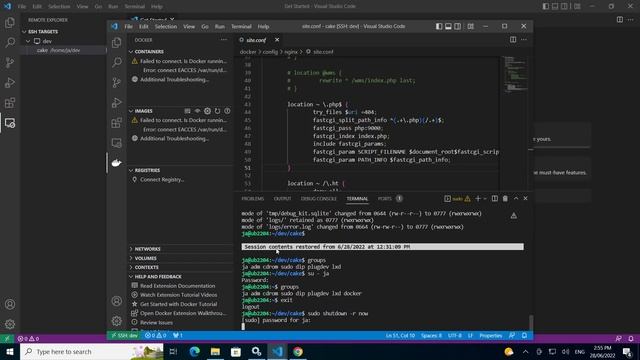Click the configure gear in the Images section header

coord(207,111)
